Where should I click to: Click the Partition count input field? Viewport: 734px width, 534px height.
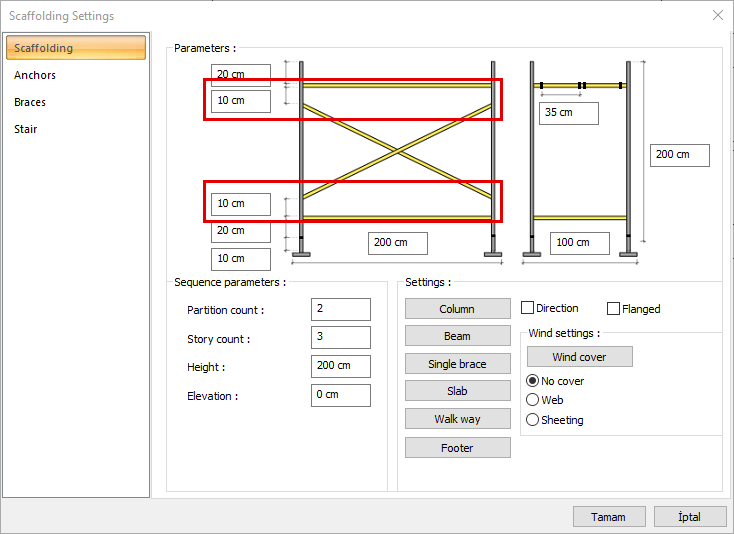point(340,310)
